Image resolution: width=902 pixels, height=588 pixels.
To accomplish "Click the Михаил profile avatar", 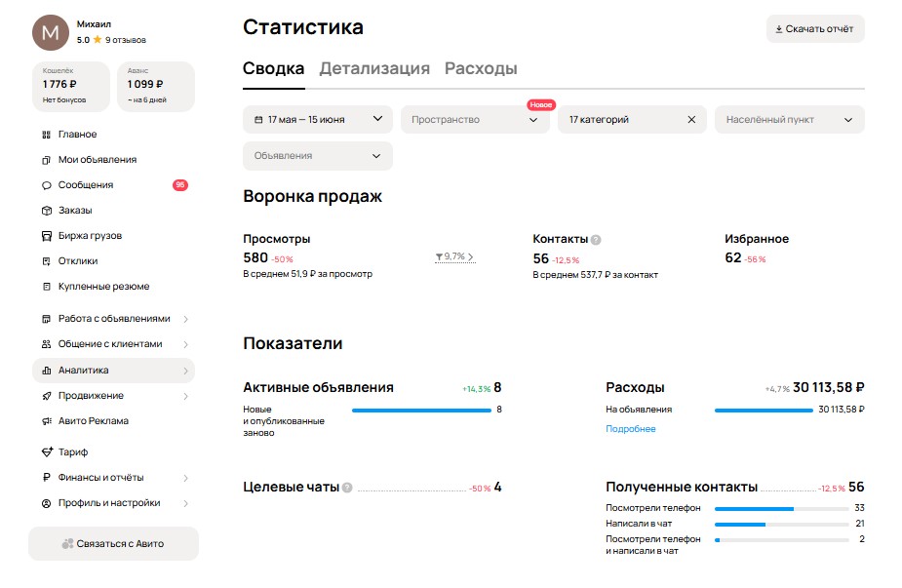I will tap(51, 33).
